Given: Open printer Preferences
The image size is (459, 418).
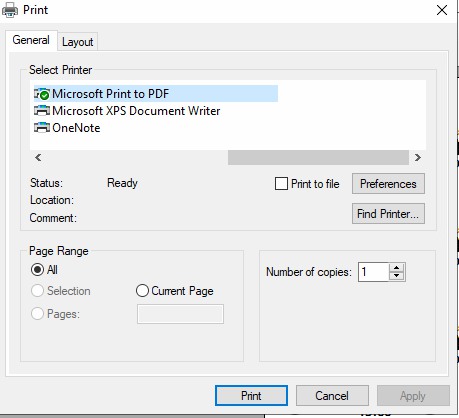Looking at the screenshot, I should point(388,184).
